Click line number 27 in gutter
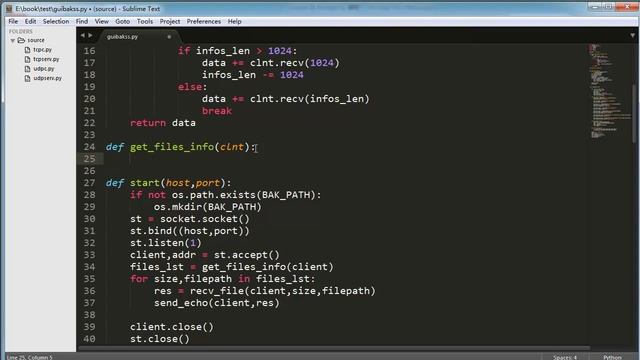640x360 pixels. click(x=89, y=183)
